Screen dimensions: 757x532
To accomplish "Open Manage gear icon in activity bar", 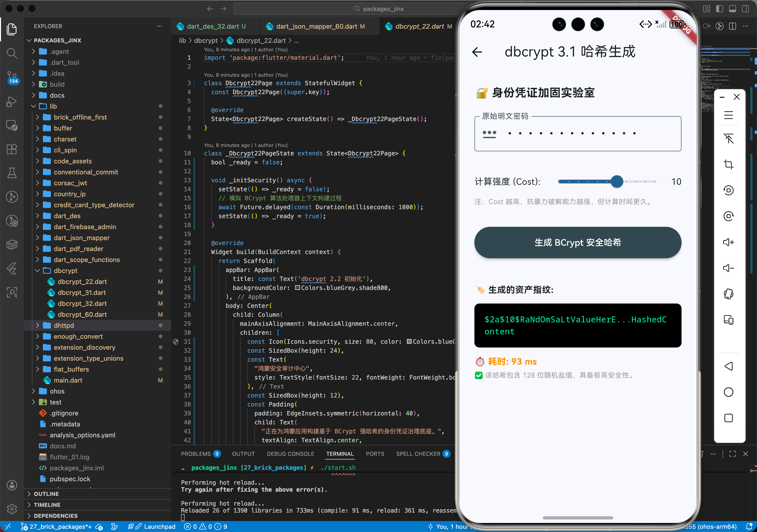I will (12, 509).
